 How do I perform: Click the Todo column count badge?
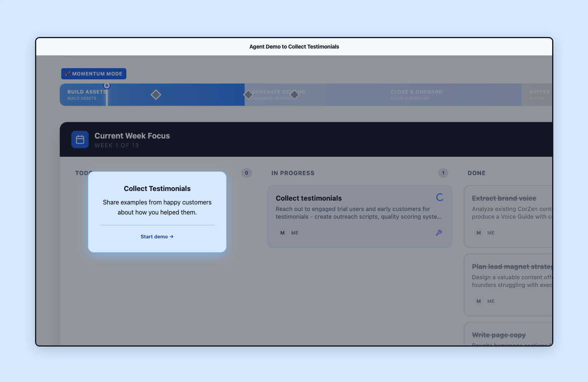(x=247, y=173)
